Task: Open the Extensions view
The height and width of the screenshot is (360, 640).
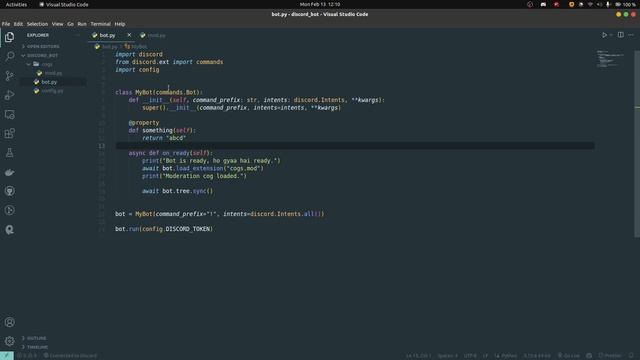Action: point(9,133)
